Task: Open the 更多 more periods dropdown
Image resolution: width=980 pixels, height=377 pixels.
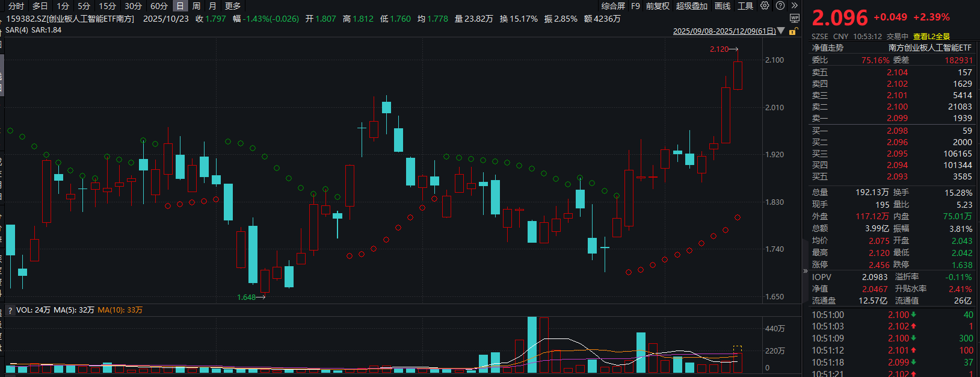Action: pyautogui.click(x=233, y=6)
